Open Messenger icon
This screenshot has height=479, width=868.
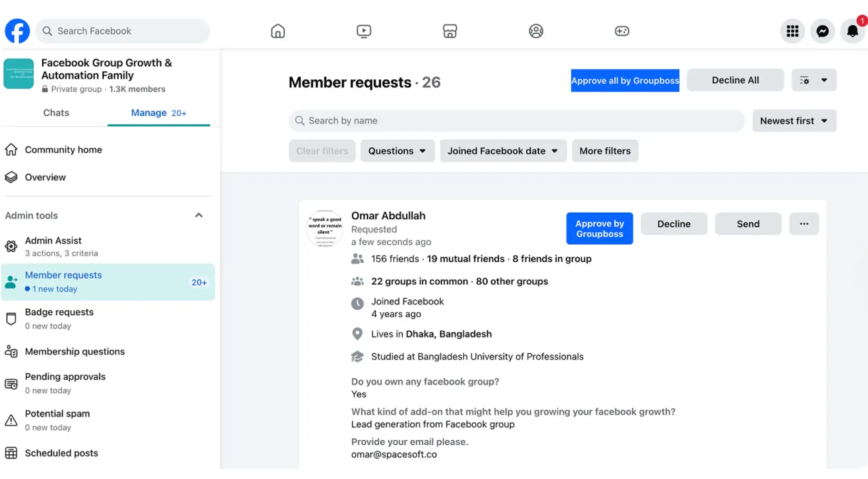[x=822, y=31]
